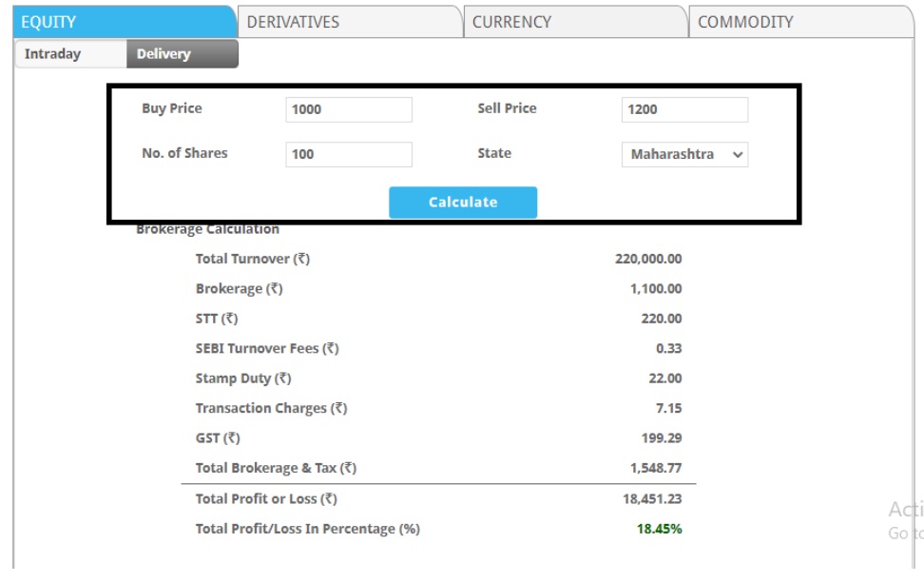The height and width of the screenshot is (582, 924).
Task: Click the Buy Price input field
Action: point(349,109)
